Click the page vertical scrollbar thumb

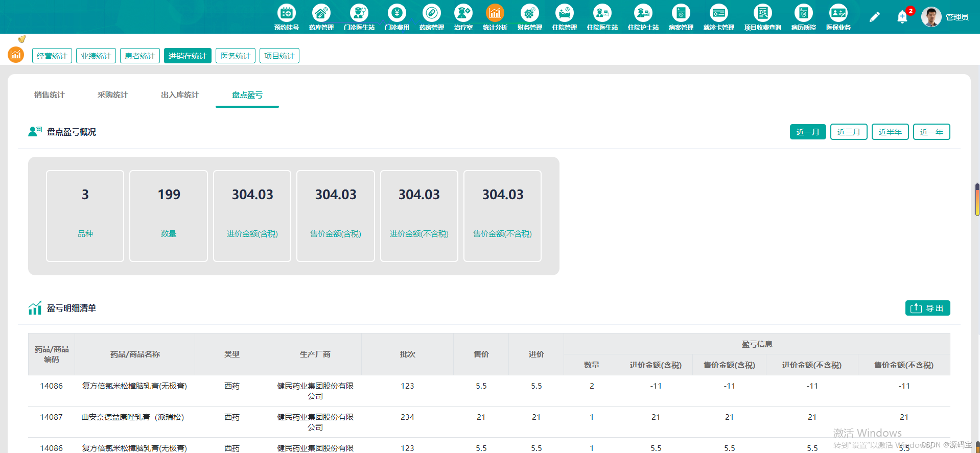[x=977, y=200]
